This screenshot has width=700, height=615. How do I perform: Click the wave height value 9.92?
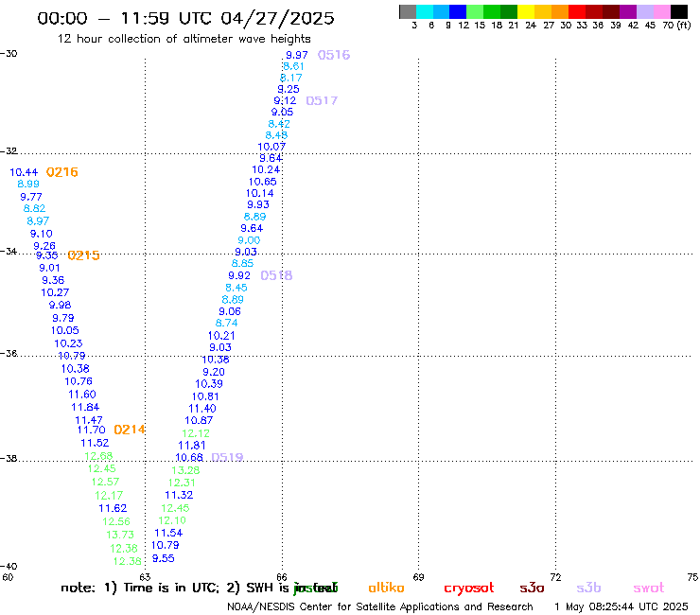click(239, 275)
